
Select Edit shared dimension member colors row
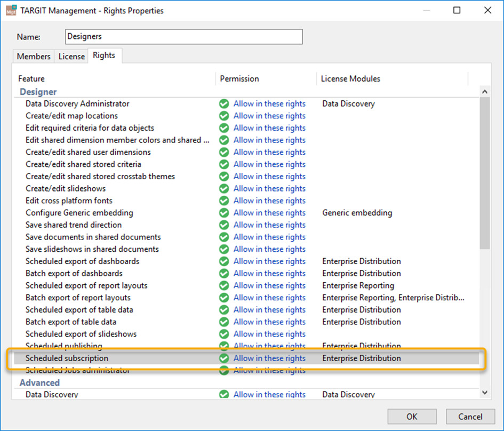[246, 140]
